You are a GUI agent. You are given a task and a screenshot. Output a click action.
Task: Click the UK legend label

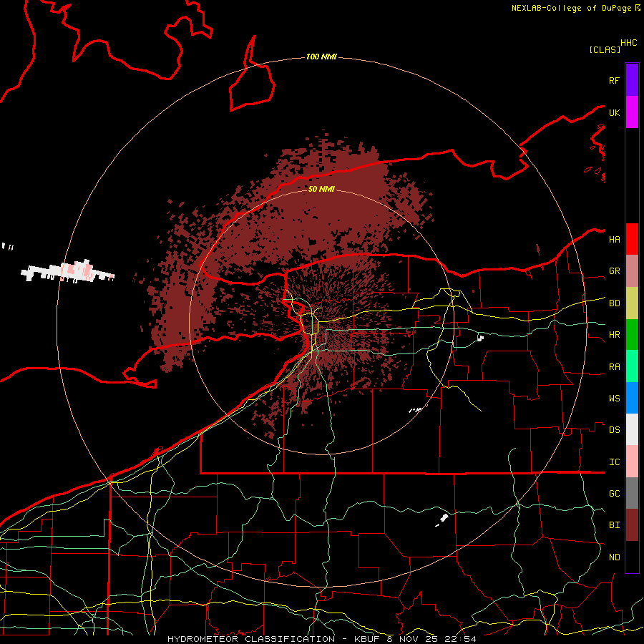click(x=614, y=112)
